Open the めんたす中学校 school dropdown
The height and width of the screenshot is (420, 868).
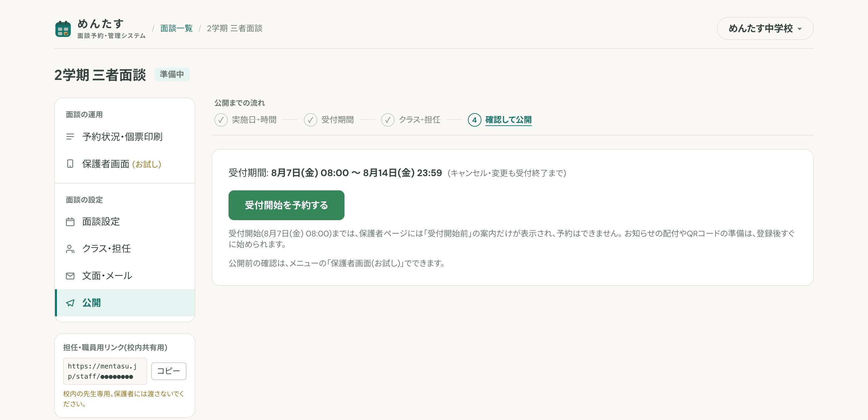click(x=765, y=28)
